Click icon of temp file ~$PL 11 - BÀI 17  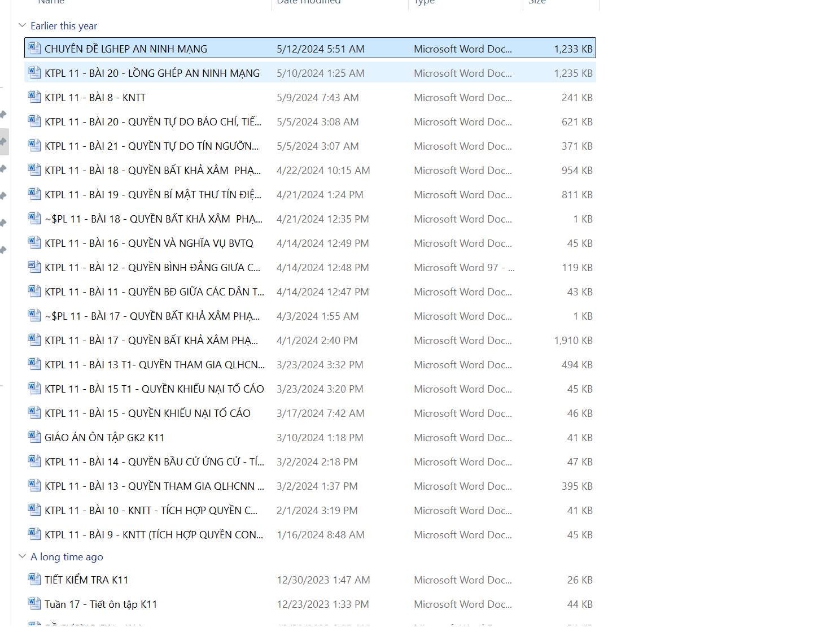point(34,315)
